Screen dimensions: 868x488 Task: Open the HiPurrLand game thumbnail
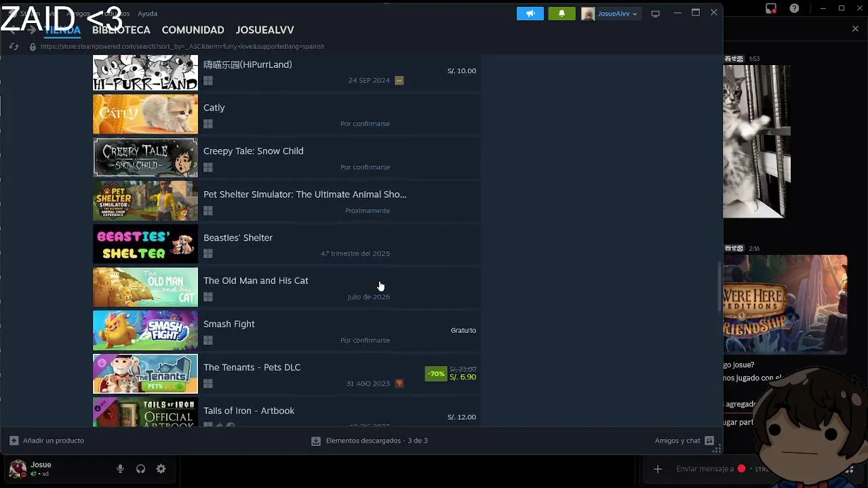[x=145, y=73]
